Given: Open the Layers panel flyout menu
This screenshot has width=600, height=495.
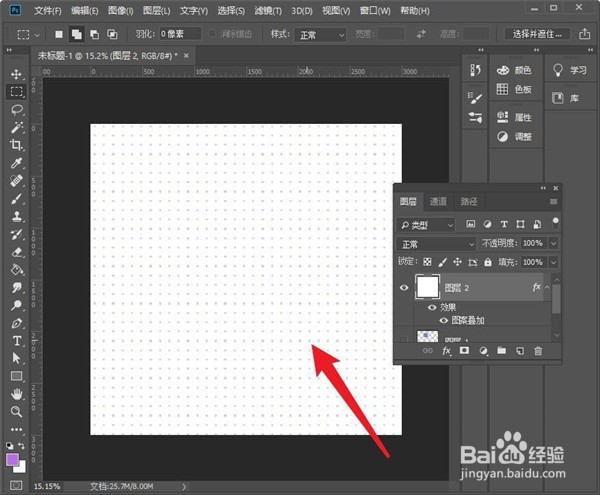Looking at the screenshot, I should (553, 202).
